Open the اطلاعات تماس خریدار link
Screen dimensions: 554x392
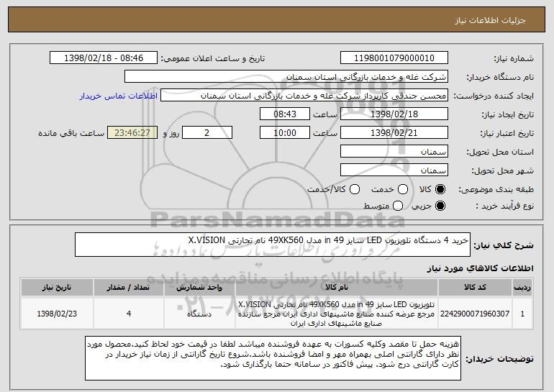point(119,96)
